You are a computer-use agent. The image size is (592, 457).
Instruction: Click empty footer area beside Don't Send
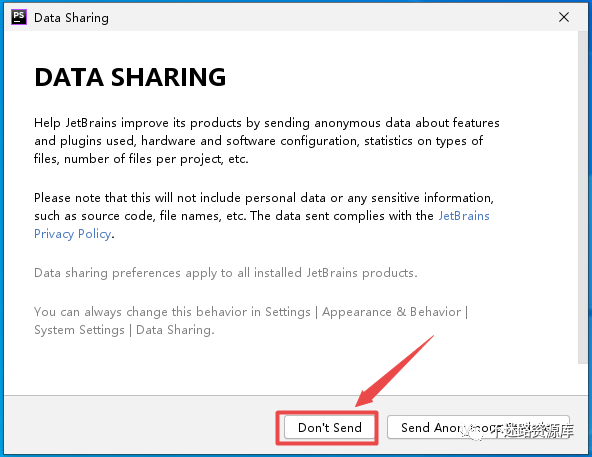(140, 427)
